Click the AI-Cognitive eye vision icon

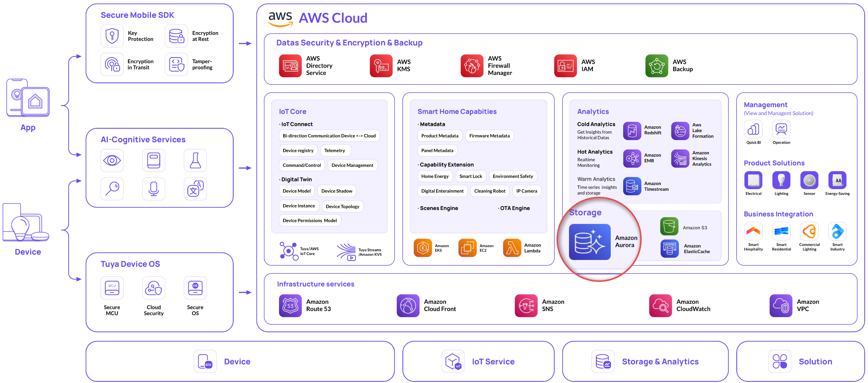click(112, 160)
